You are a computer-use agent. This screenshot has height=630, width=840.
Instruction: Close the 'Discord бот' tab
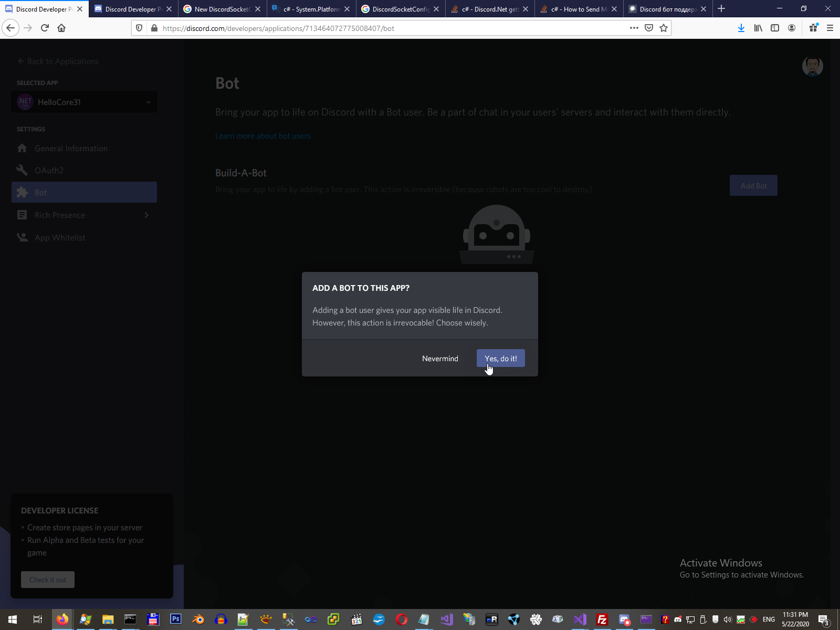(x=703, y=9)
